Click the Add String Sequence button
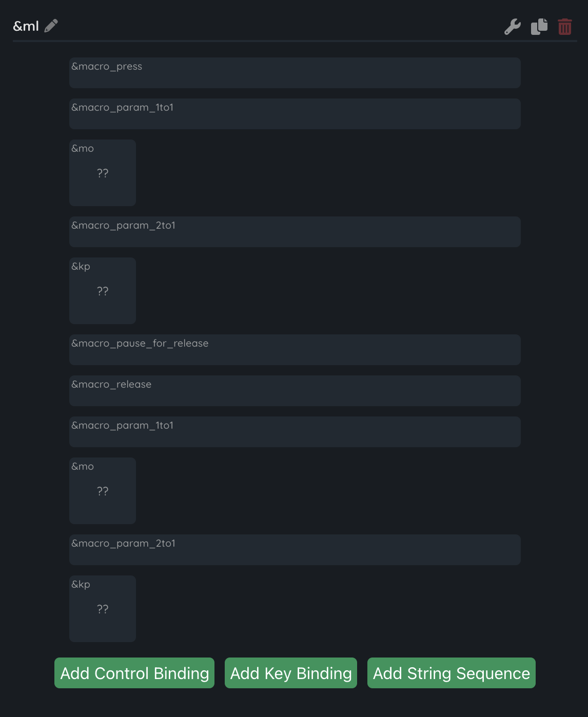Viewport: 588px width, 717px height. point(452,673)
